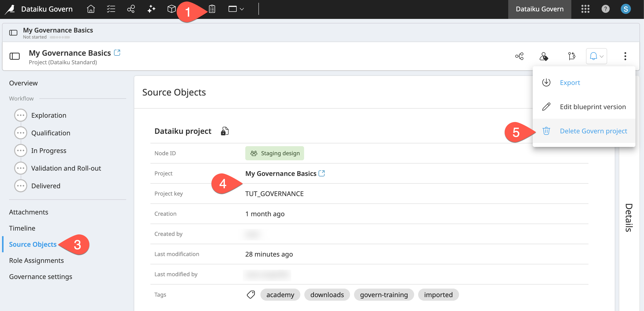Click the downloads tag
The height and width of the screenshot is (311, 644).
327,295
